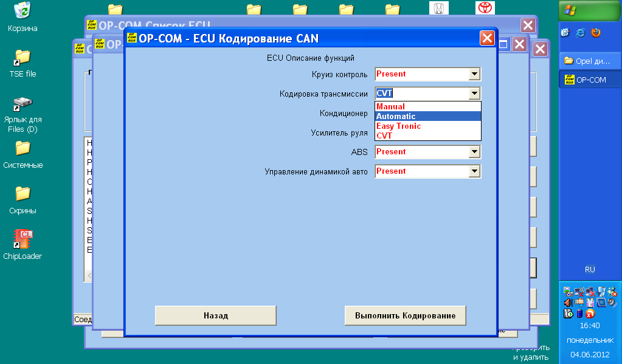
Task: Click the RU language indicator
Action: pos(590,269)
